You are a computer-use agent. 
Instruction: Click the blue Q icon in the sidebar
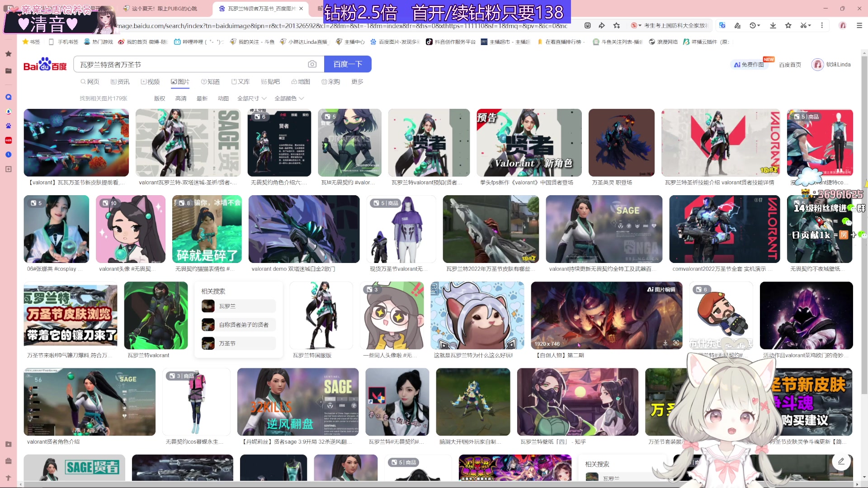(x=8, y=97)
